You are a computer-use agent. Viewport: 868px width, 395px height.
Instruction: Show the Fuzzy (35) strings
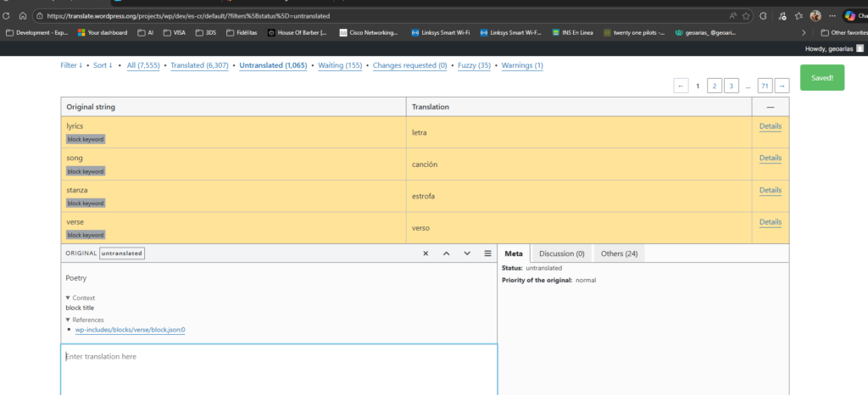pyautogui.click(x=474, y=65)
